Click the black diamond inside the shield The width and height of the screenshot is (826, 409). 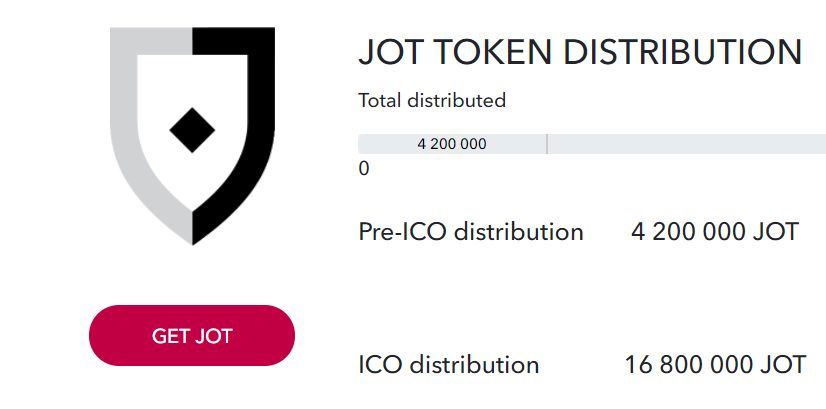[x=192, y=130]
